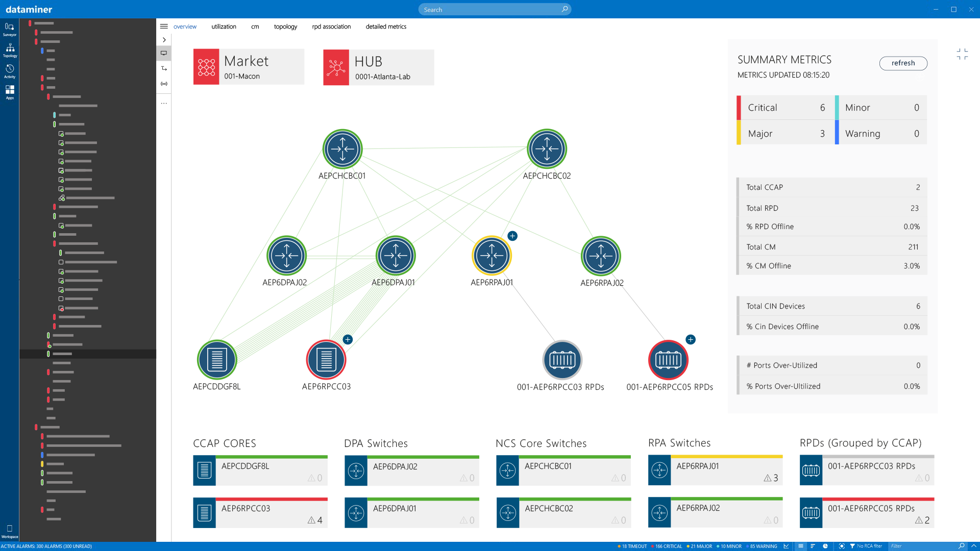Expand the alarm bar with the up chevron
This screenshot has height=551, width=980.
click(x=974, y=546)
